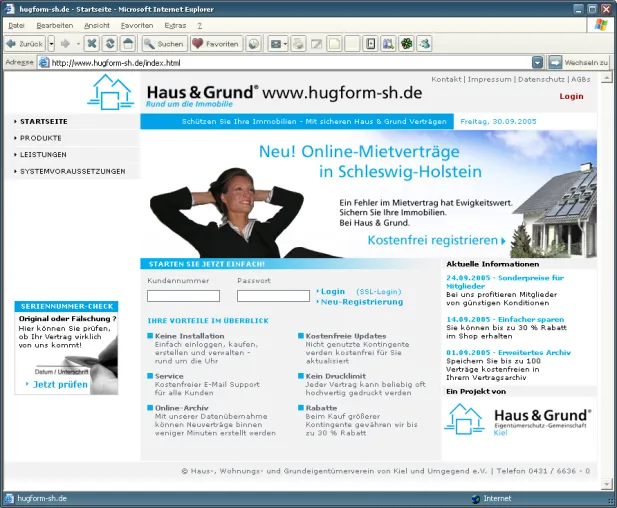Click the Kundennummer input field

pos(183,296)
